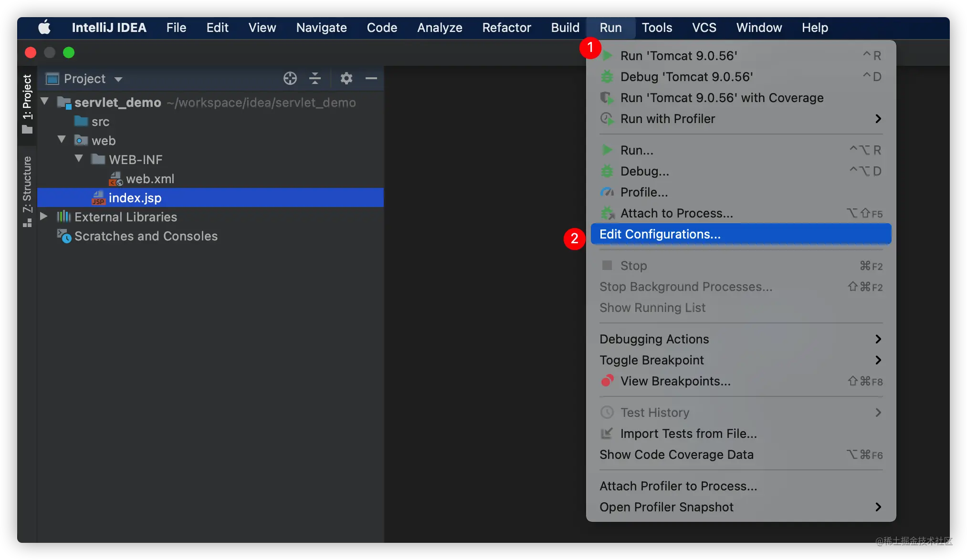Expand External Libraries node
The height and width of the screenshot is (560, 967).
[x=44, y=216]
